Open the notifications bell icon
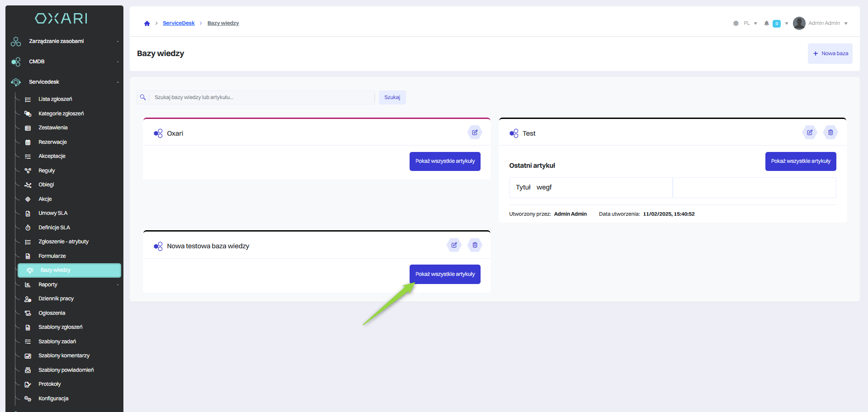The image size is (868, 412). (x=766, y=24)
